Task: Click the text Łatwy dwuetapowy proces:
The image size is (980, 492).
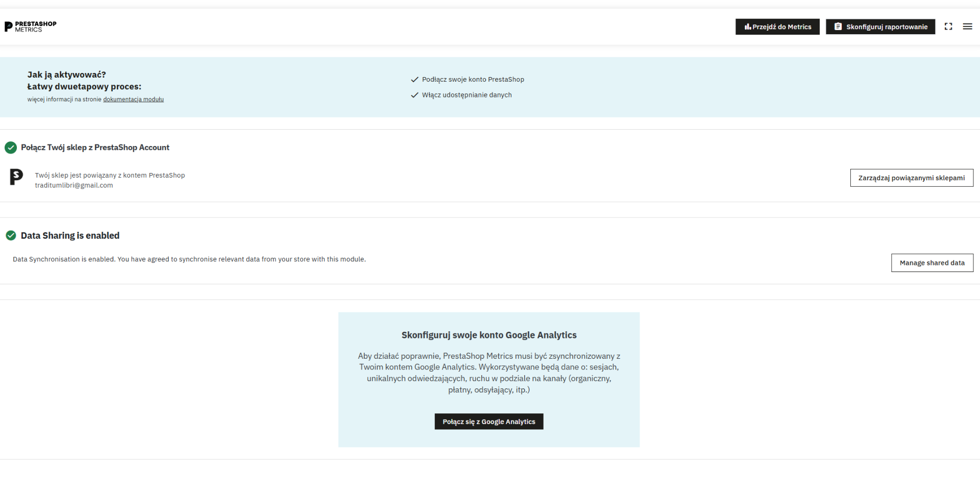Action: (84, 87)
